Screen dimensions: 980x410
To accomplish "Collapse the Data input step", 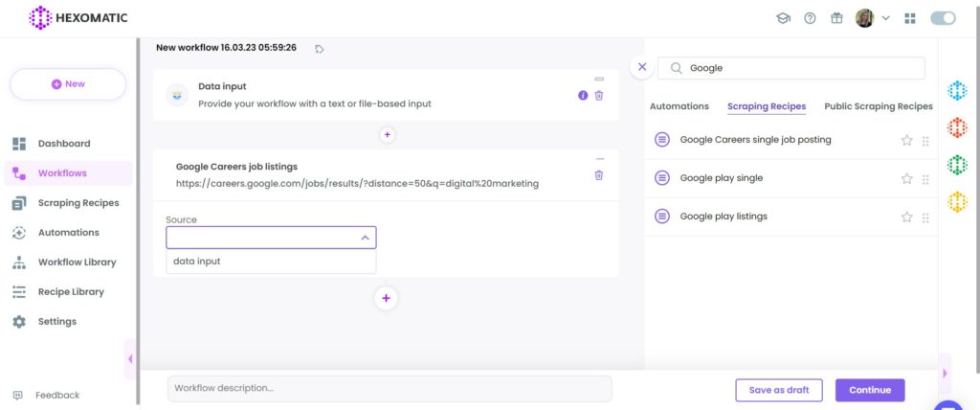I will (599, 79).
